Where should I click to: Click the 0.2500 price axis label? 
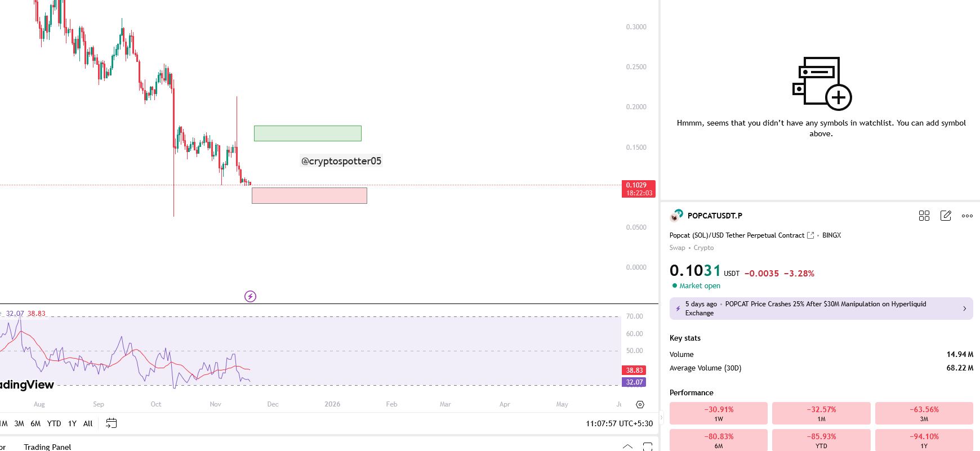(636, 67)
